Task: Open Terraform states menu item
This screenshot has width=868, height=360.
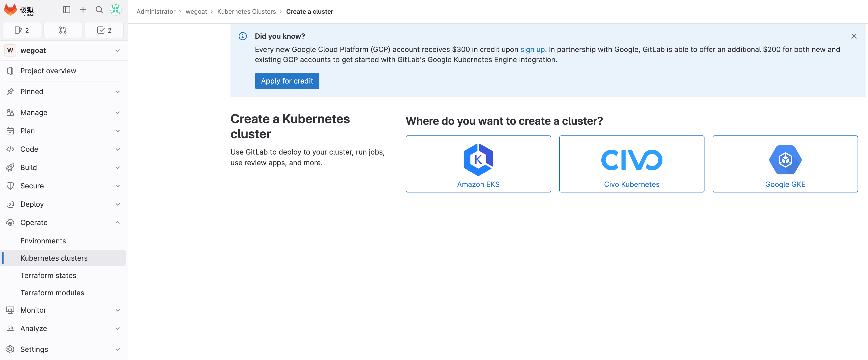Action: click(48, 275)
